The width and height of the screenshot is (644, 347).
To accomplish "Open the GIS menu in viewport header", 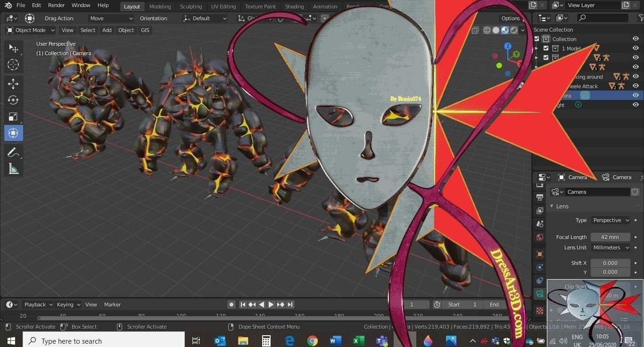I will 145,30.
